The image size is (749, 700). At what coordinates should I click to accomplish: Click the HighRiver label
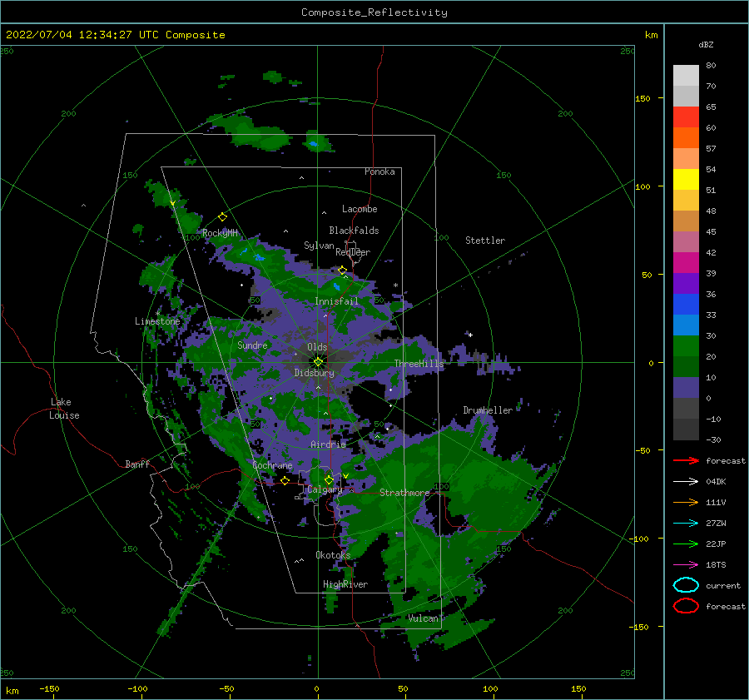tap(345, 584)
